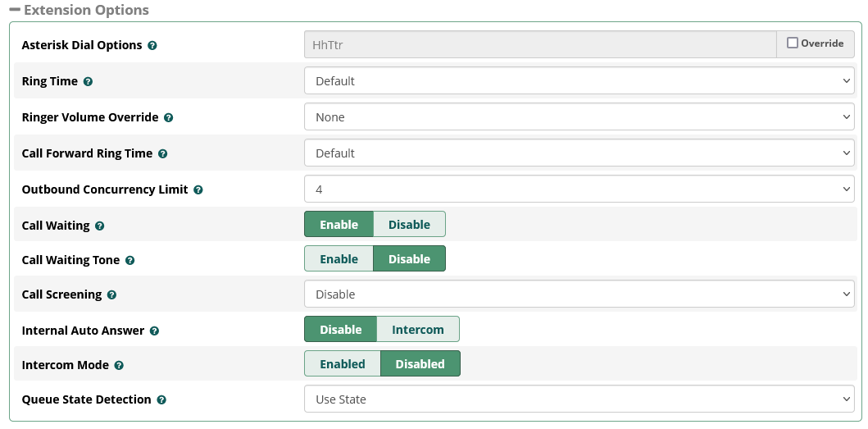The height and width of the screenshot is (429, 868).
Task: Set Internal Auto Answer to Intercom
Action: click(417, 330)
